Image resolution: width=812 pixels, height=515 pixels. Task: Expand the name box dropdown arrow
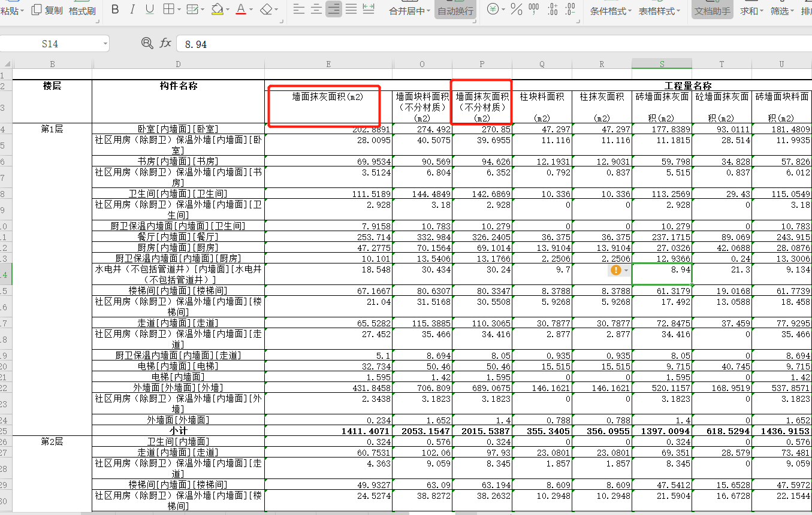[105, 44]
